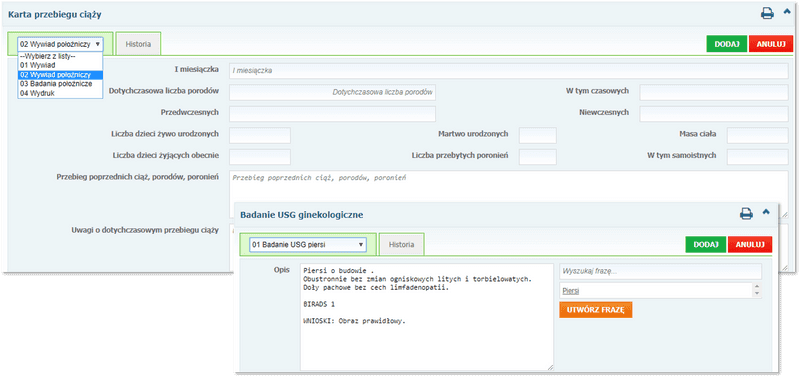
Task: Click DODAJ in Badanie USG panel
Action: pyautogui.click(x=706, y=244)
